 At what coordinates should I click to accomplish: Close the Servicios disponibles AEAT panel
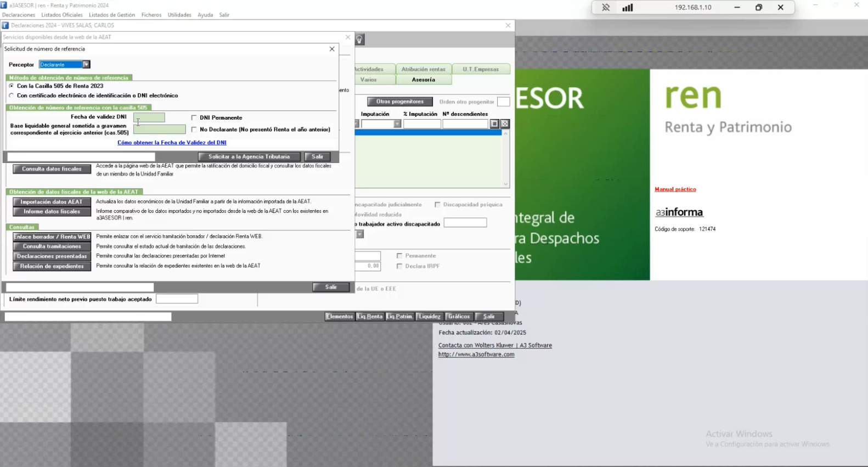point(348,37)
